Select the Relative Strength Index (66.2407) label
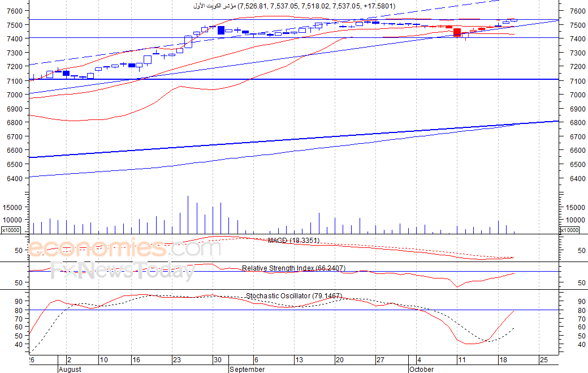 coord(293,268)
